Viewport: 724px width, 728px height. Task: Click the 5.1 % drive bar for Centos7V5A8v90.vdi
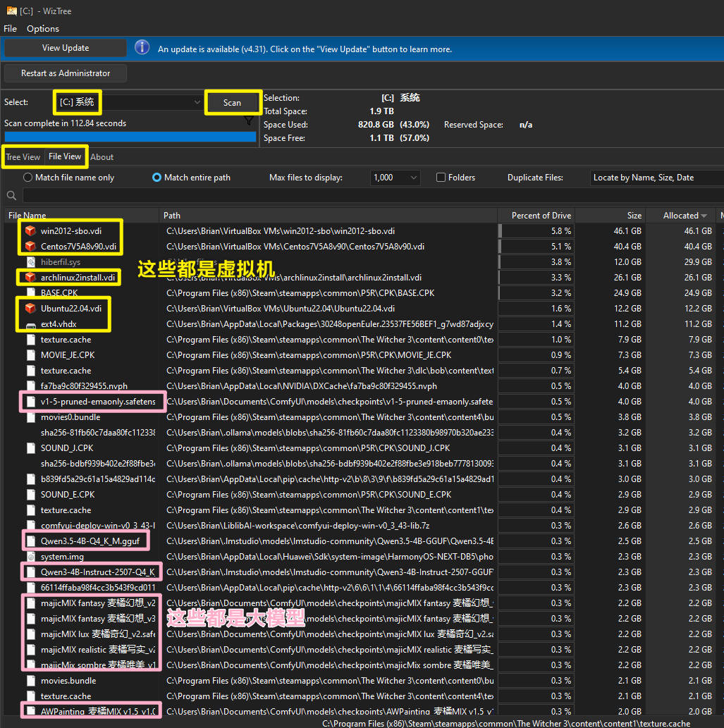[536, 246]
